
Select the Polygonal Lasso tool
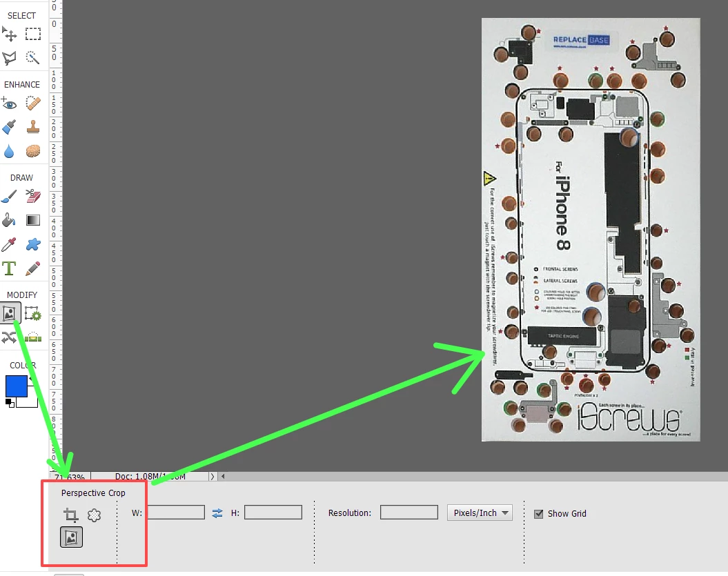(9, 58)
